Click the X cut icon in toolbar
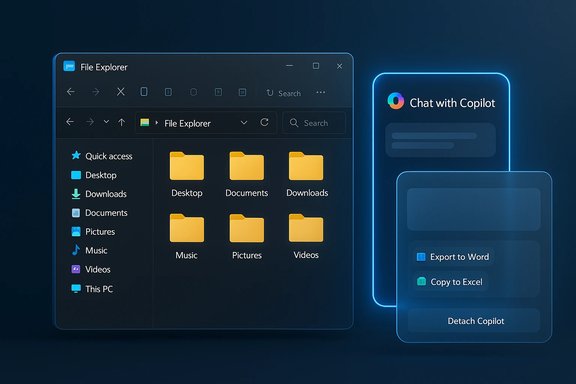This screenshot has height=384, width=576. 120,92
